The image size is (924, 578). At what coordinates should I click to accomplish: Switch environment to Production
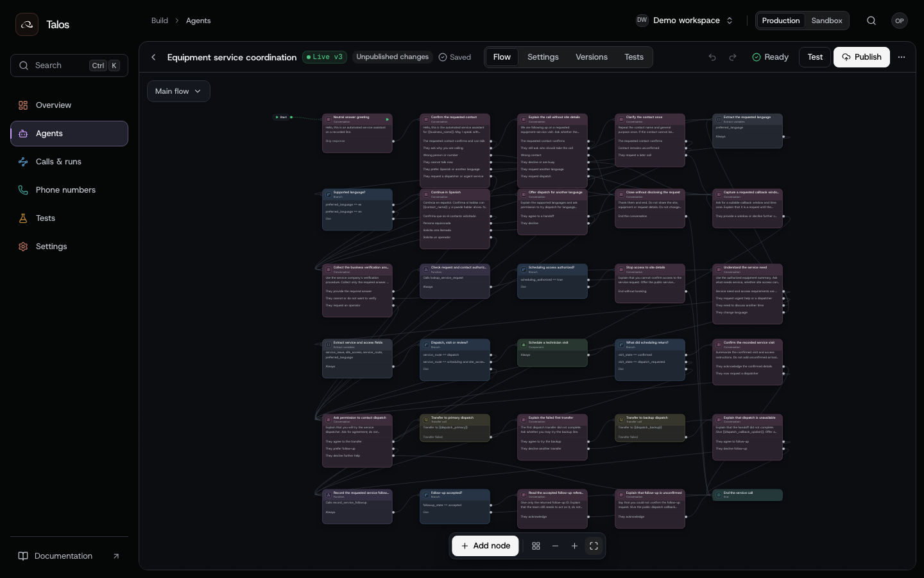pos(781,21)
